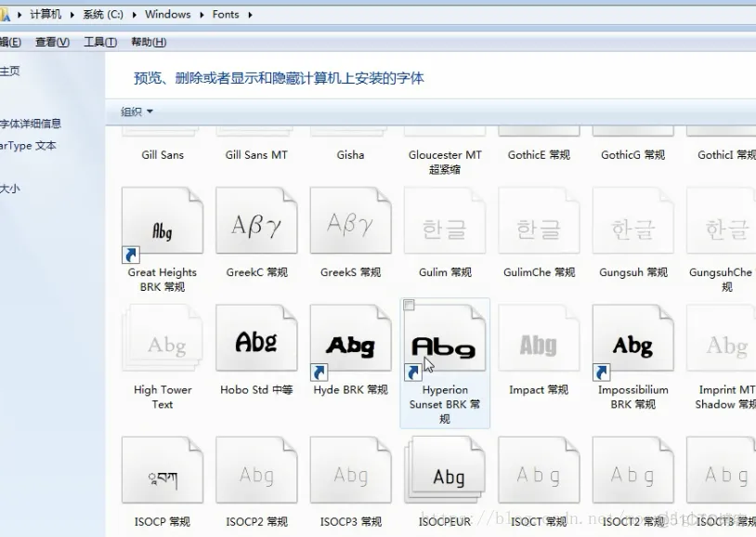Screen dimensions: 756x537
Task: Select the Hyde BRK font icon
Action: pos(350,338)
